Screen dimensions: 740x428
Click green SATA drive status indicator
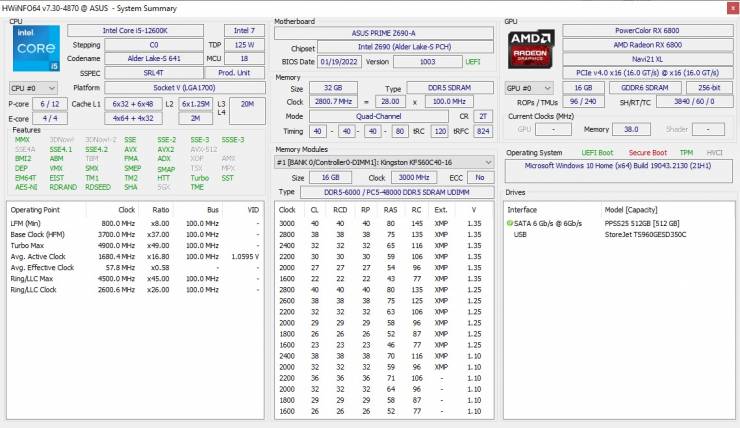pos(510,223)
